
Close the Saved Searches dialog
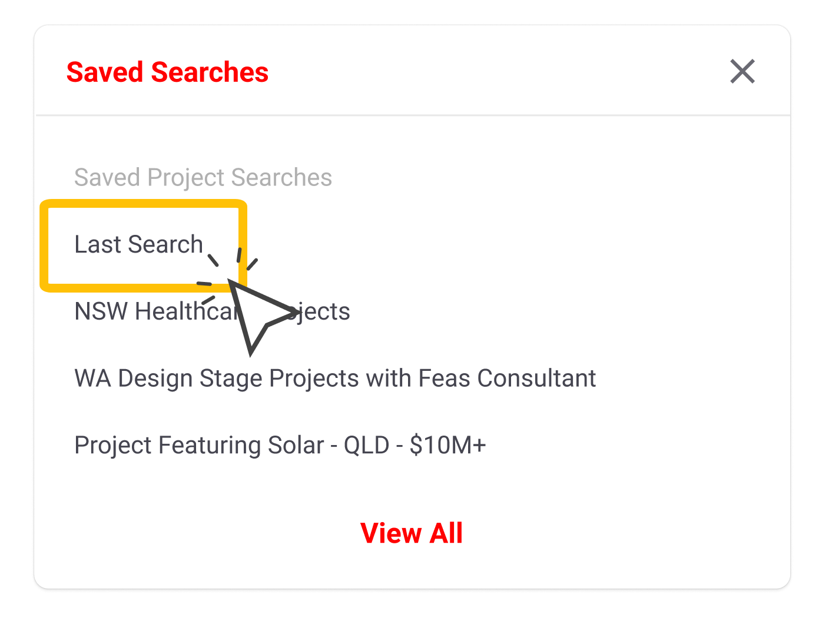pyautogui.click(x=742, y=72)
